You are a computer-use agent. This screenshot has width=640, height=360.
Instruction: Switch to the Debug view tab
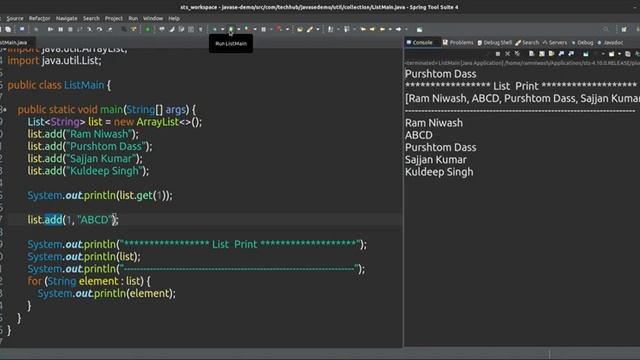(x=582, y=42)
